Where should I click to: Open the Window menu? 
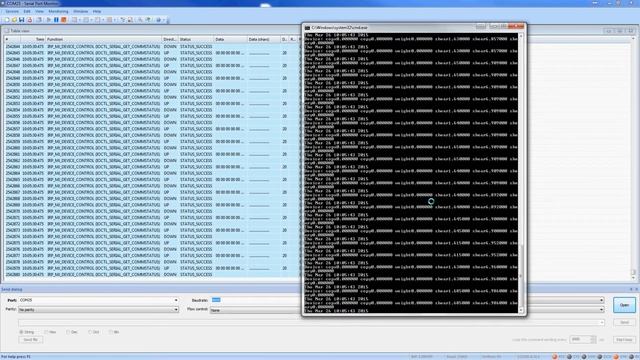click(80, 11)
